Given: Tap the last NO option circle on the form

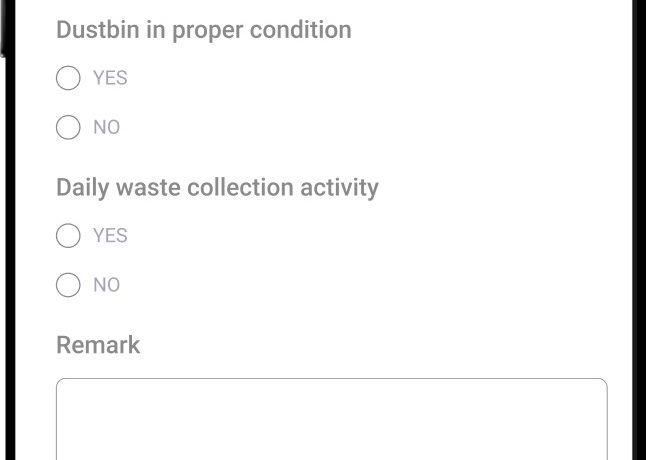Looking at the screenshot, I should coord(68,285).
